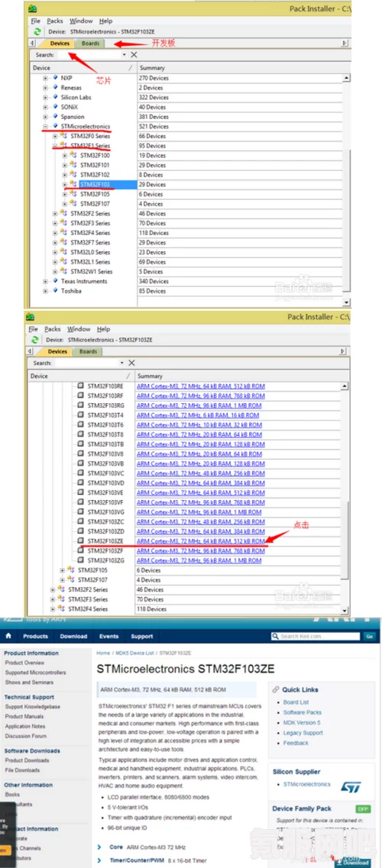Screen dimensions: 382x868
Task: Open File menu in top Pack Installer
Action: coord(35,21)
